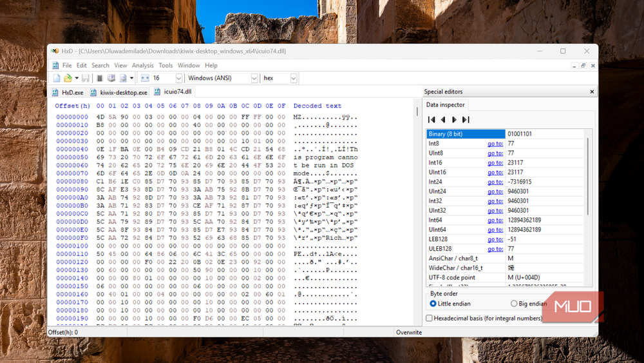The width and height of the screenshot is (644, 363).
Task: Open the File menu
Action: tap(67, 65)
